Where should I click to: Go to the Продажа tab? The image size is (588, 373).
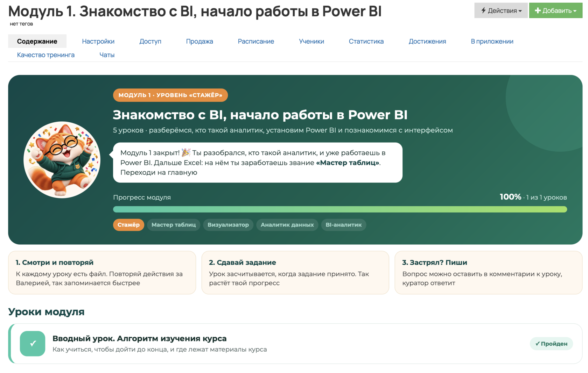[x=199, y=41]
